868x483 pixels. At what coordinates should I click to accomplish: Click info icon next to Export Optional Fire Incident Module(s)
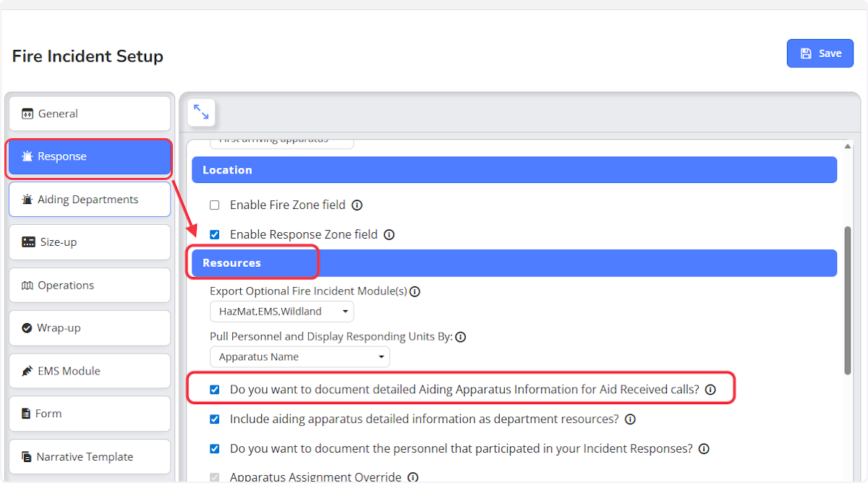point(414,292)
